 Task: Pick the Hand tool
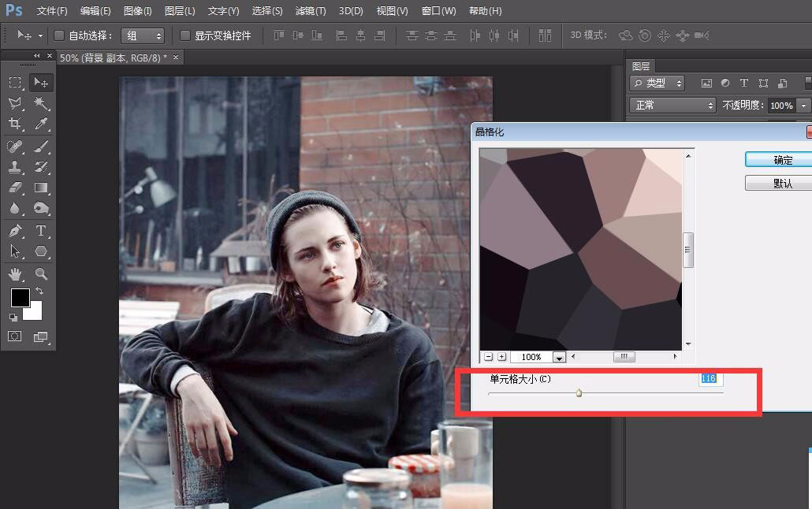15,273
